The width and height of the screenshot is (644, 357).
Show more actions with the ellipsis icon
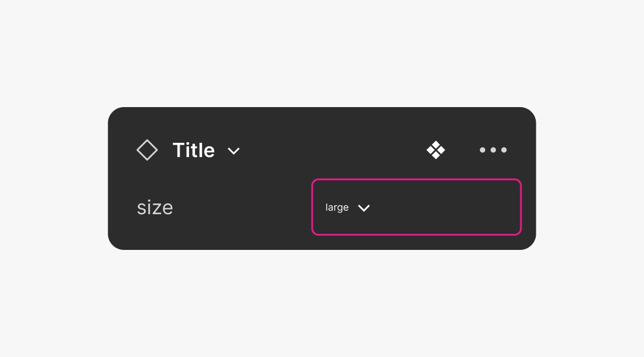[x=493, y=150]
